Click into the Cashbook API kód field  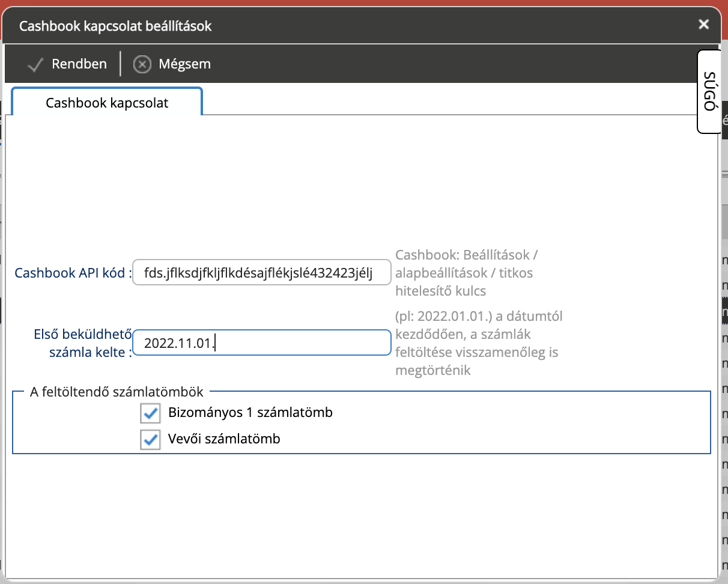click(261, 273)
